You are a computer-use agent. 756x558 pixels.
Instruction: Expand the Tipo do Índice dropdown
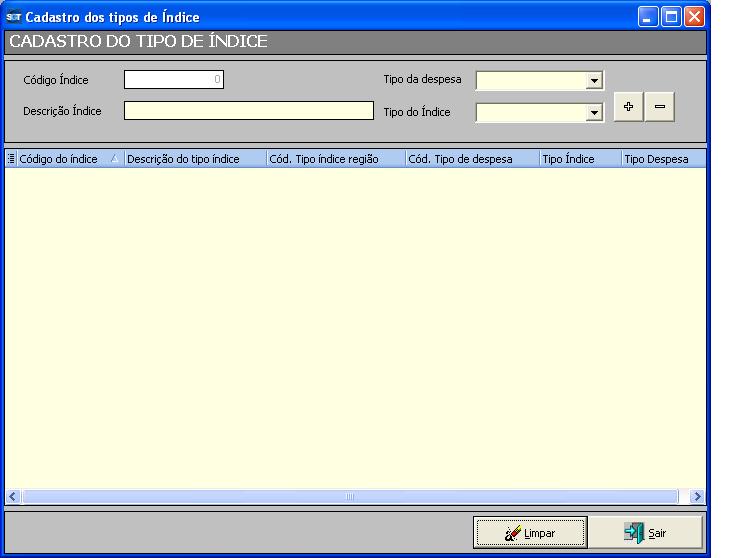tap(594, 113)
